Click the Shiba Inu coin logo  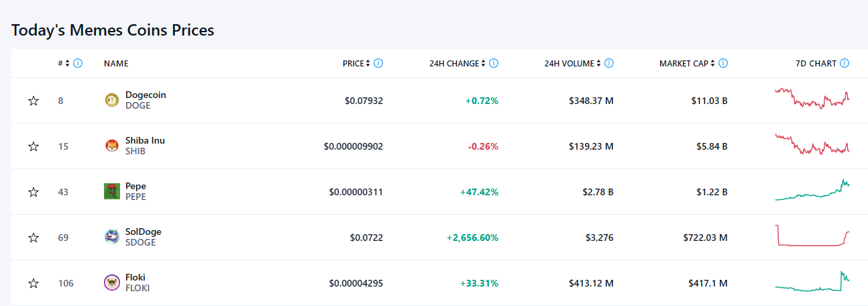click(112, 146)
